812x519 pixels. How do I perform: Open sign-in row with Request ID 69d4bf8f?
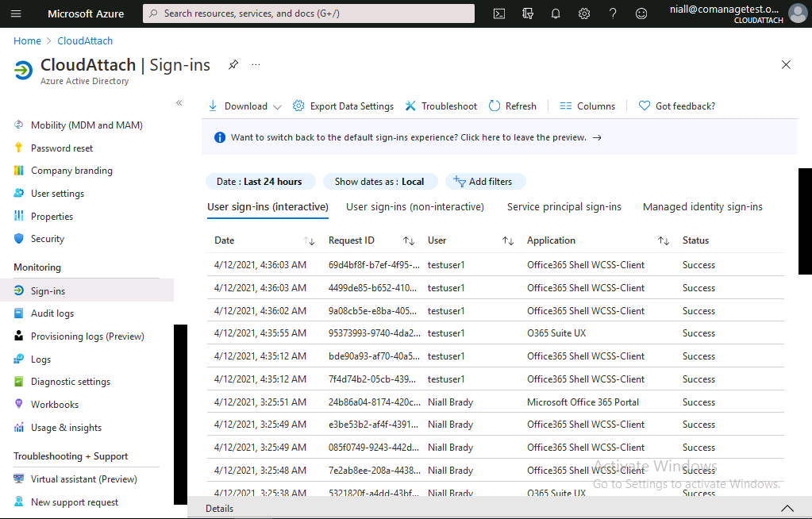(x=495, y=265)
